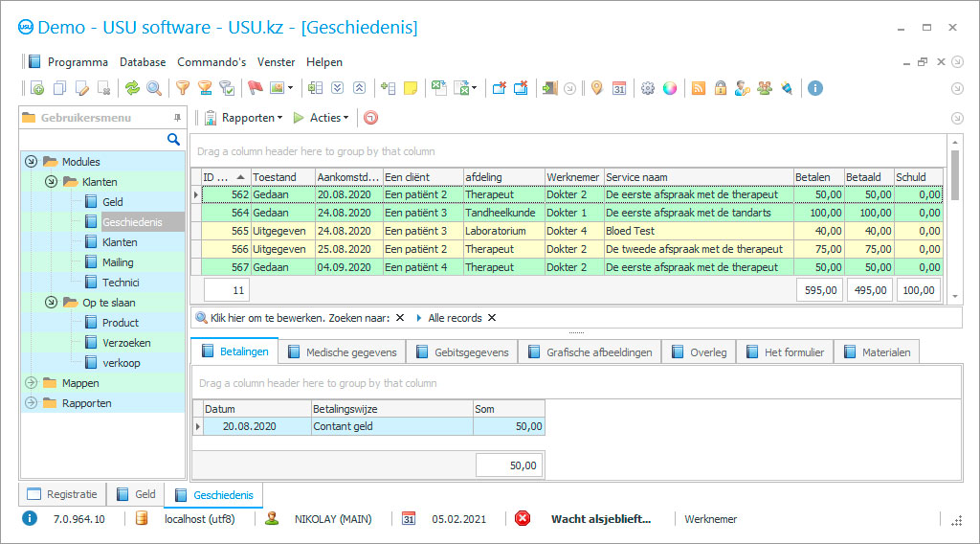Click the red flag toolbar icon
980x544 pixels.
(x=255, y=88)
